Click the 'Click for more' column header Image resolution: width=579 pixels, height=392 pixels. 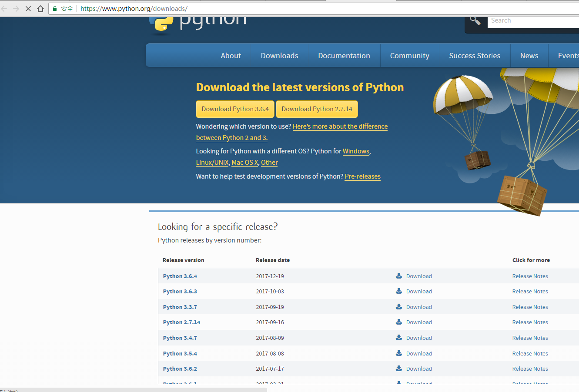[531, 260]
